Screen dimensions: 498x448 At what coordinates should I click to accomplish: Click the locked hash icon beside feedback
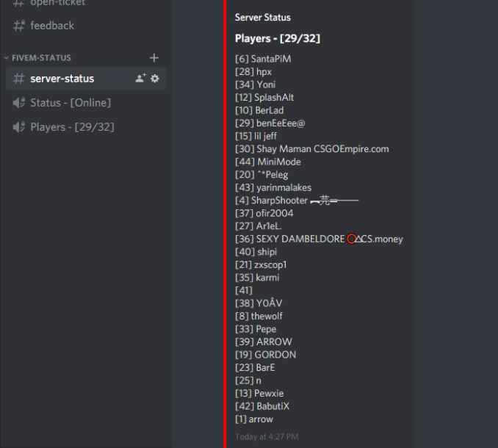click(x=19, y=26)
